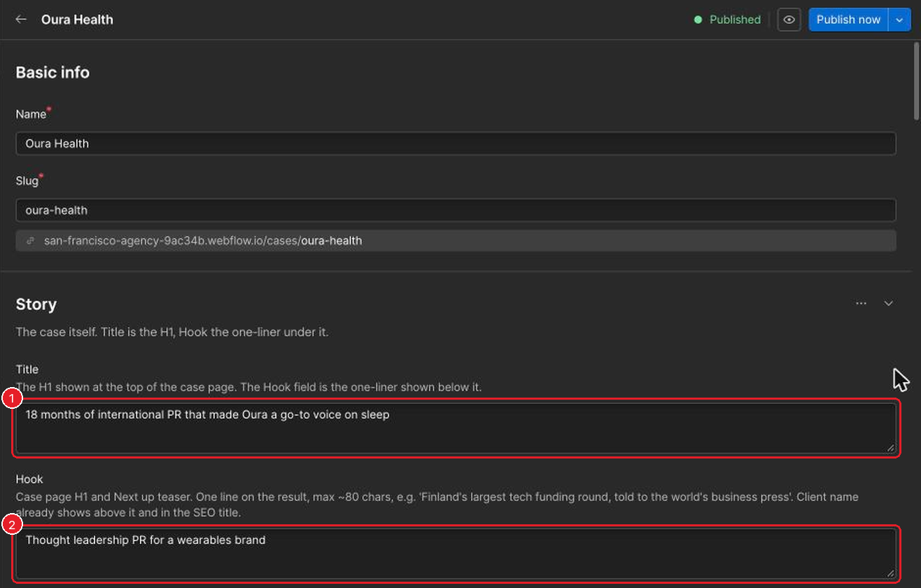Click the Title text area resize handle

tap(891, 447)
